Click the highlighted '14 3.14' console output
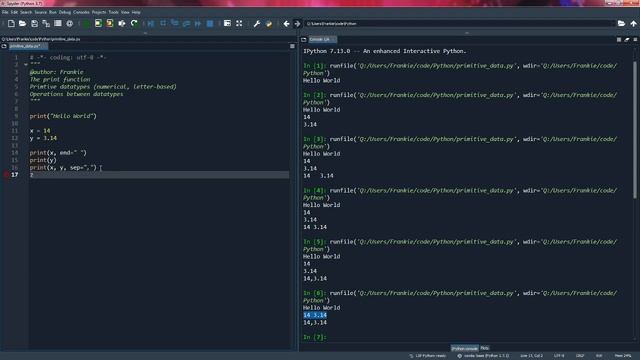The height and width of the screenshot is (360, 640). (315, 315)
